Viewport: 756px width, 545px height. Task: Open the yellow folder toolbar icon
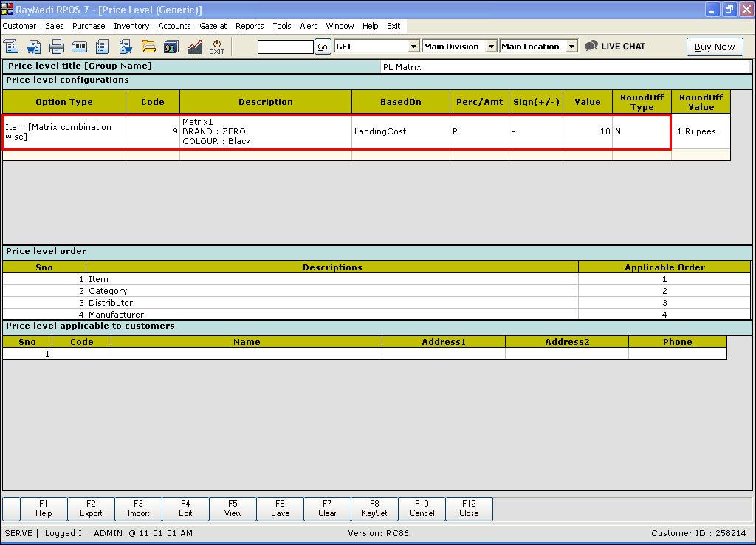pyautogui.click(x=148, y=47)
